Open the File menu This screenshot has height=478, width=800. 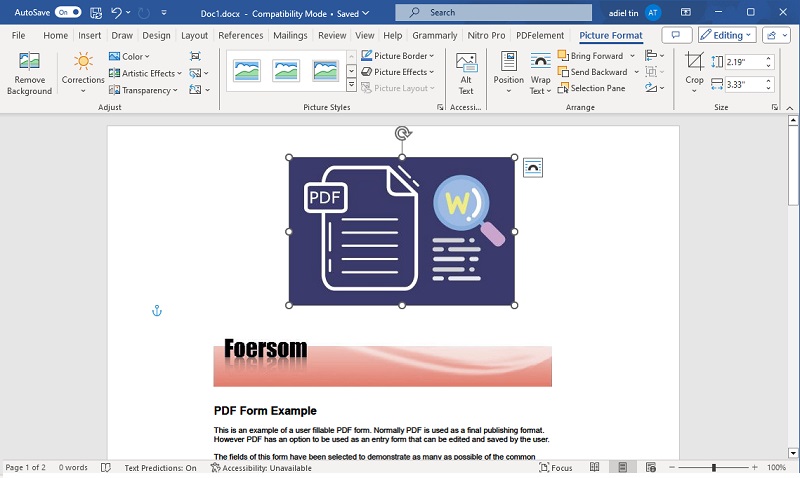point(18,35)
